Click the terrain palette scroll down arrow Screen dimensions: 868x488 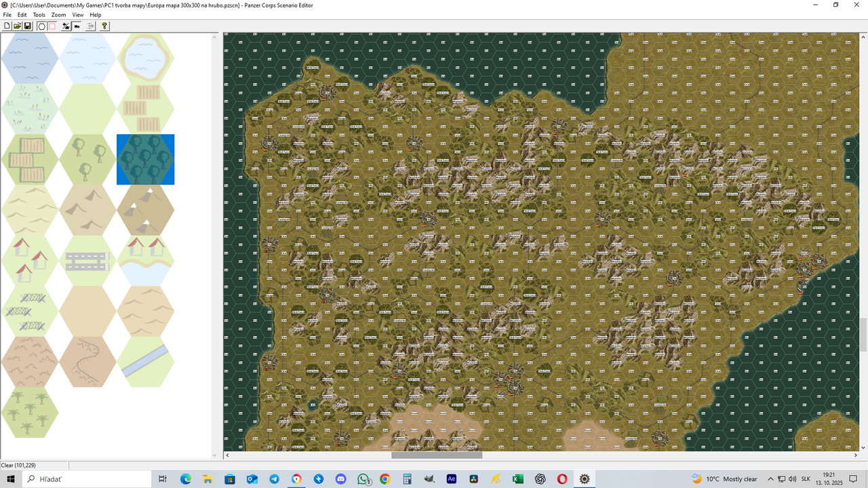pyautogui.click(x=215, y=455)
